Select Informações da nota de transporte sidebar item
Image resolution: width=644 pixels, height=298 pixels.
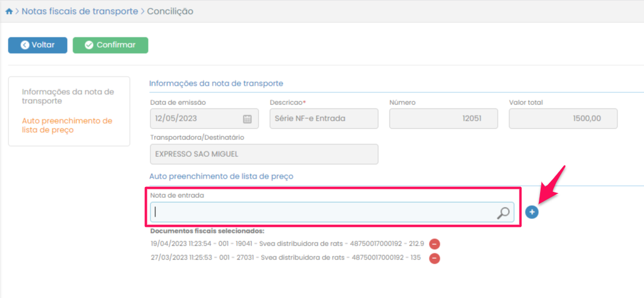(x=68, y=97)
